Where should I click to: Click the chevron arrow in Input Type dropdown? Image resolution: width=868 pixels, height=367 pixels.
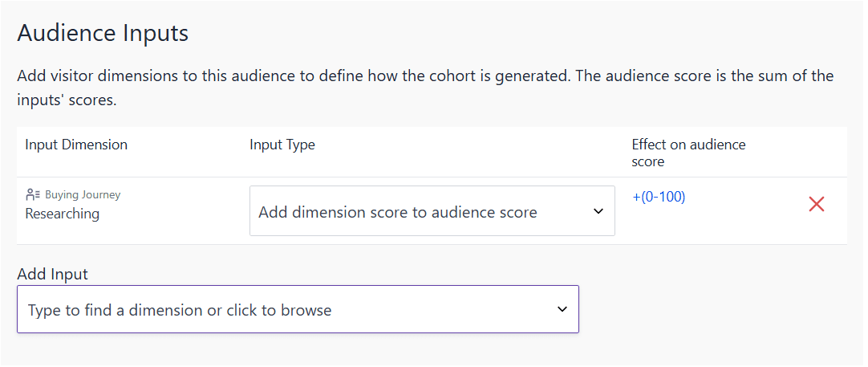point(598,211)
